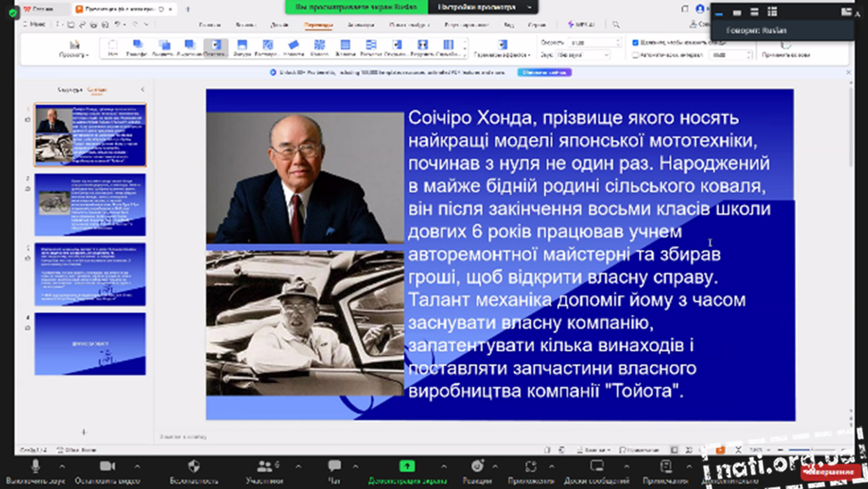Image resolution: width=868 pixels, height=489 pixels.
Task: Click the 'Заметки к слайду' notes field
Action: [x=183, y=437]
